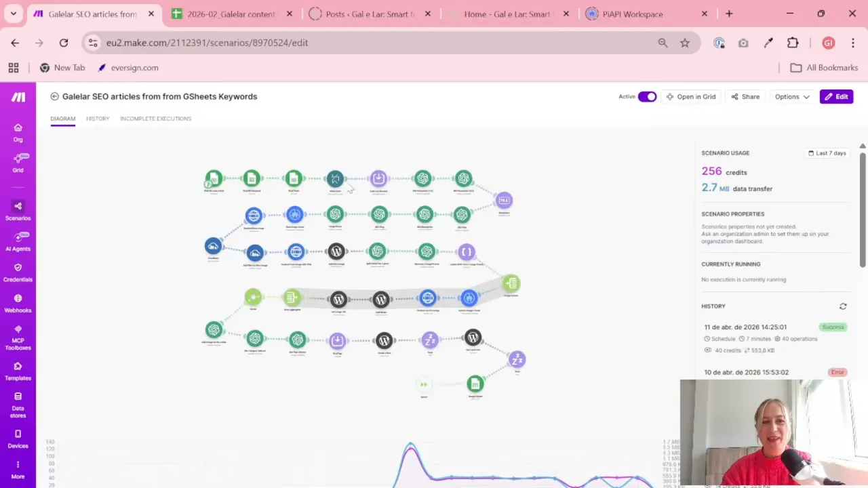Select the Ignore error-handler module
This screenshot has height=488, width=868.
[x=424, y=384]
